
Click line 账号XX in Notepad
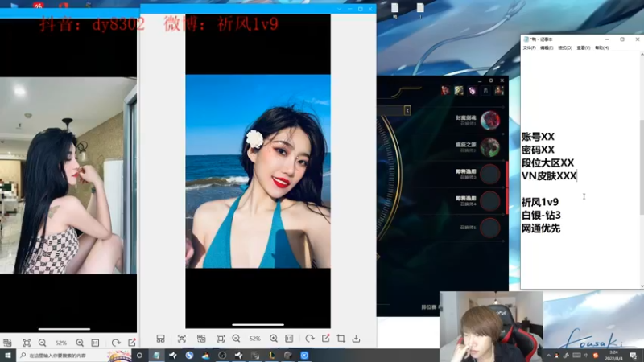pyautogui.click(x=538, y=137)
